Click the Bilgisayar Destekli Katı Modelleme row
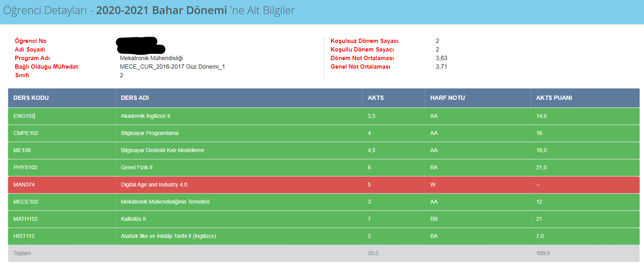This screenshot has height=266, width=644. [x=162, y=150]
